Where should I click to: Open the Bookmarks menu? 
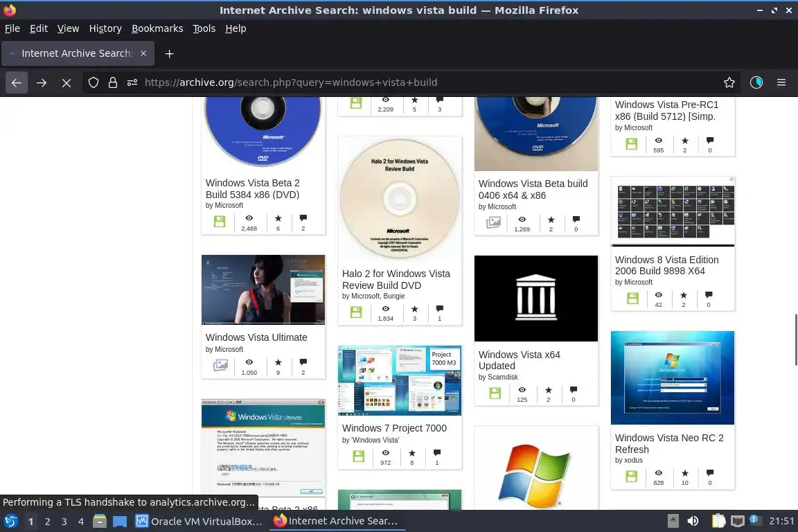[157, 28]
